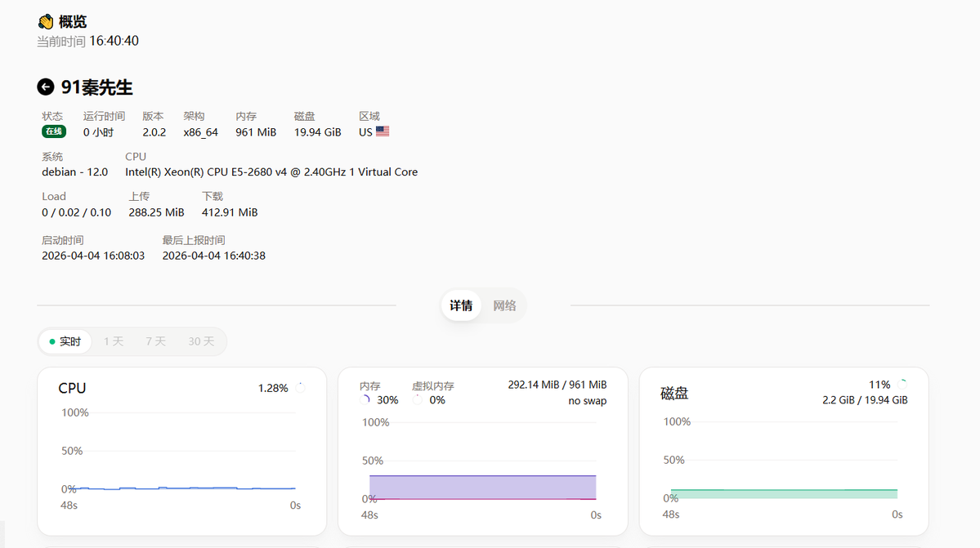Select the 实时 time range

pos(65,341)
